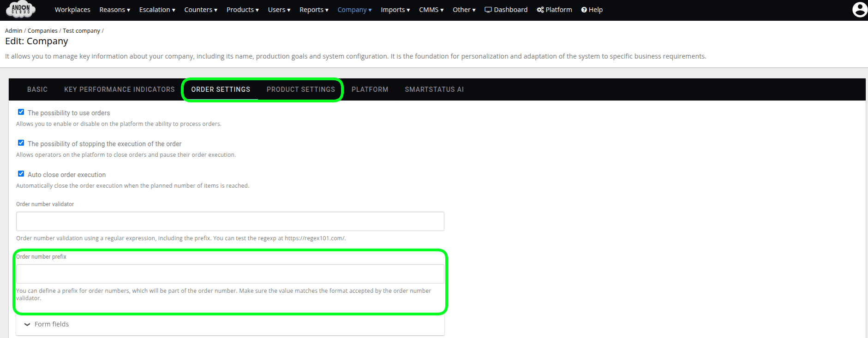Open Help with question mark icon

[x=592, y=10]
